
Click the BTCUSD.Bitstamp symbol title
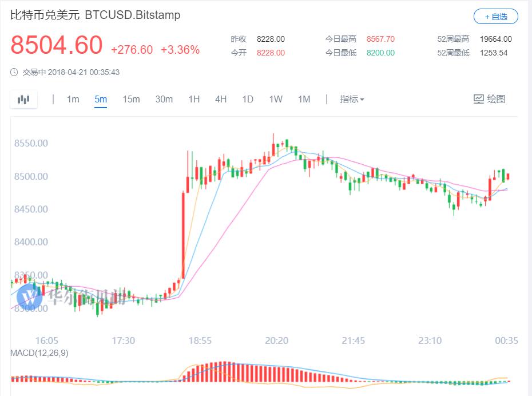[x=133, y=15]
